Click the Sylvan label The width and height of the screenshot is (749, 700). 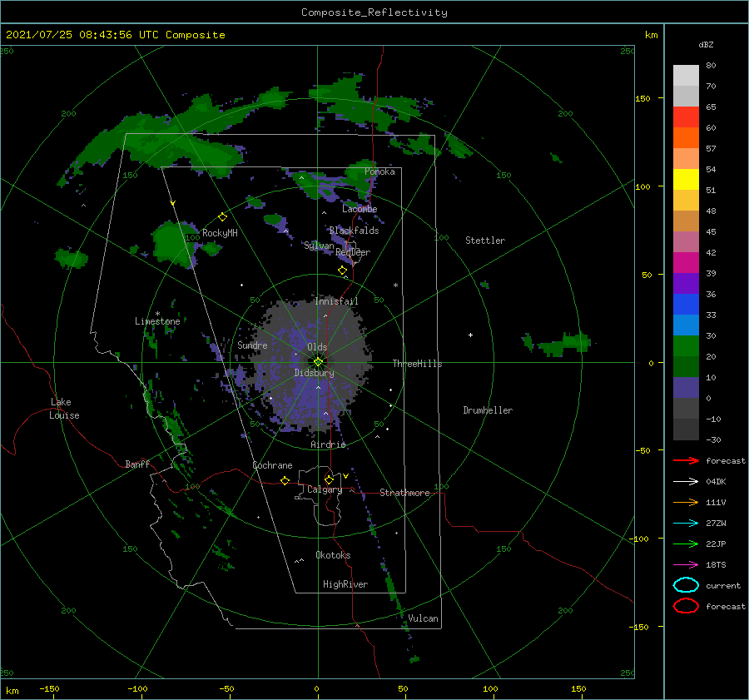[x=319, y=246]
